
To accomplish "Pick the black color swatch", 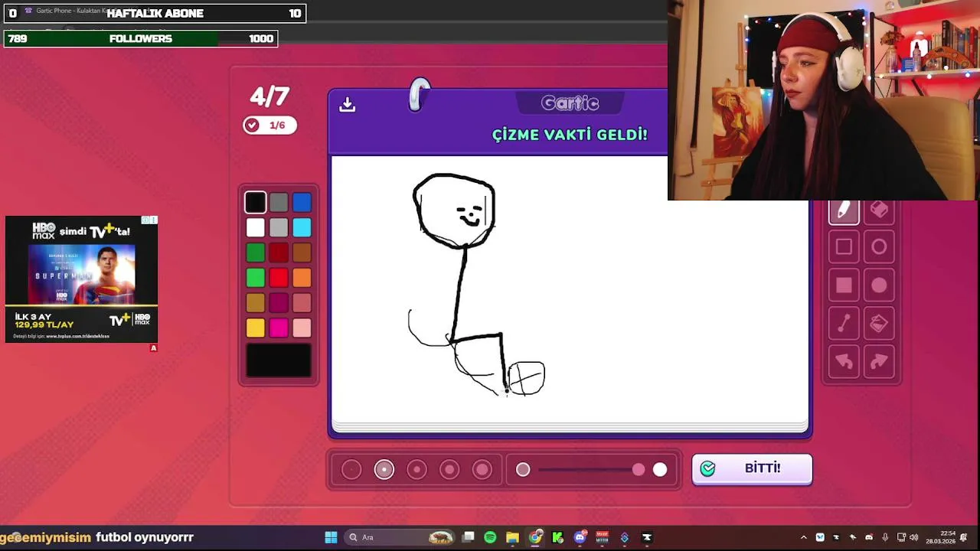I will (256, 202).
